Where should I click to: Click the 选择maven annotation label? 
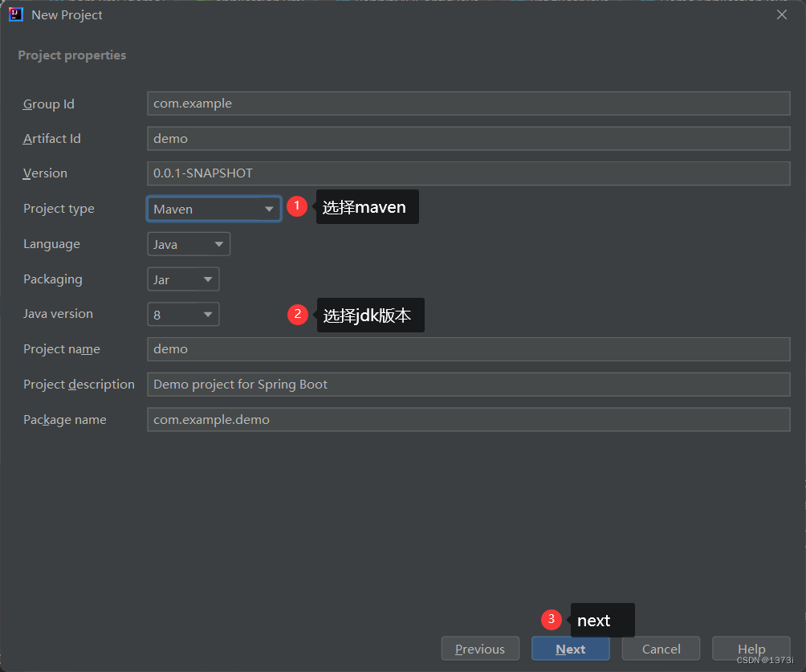367,206
